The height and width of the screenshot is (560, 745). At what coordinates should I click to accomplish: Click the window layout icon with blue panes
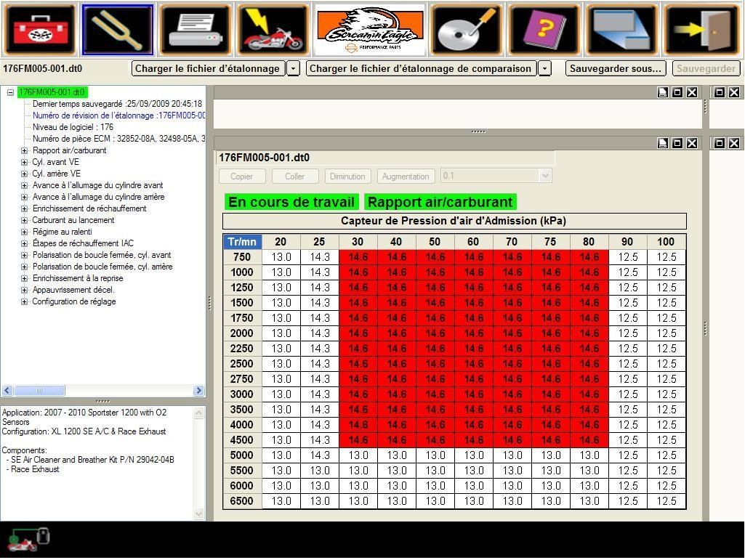point(621,29)
